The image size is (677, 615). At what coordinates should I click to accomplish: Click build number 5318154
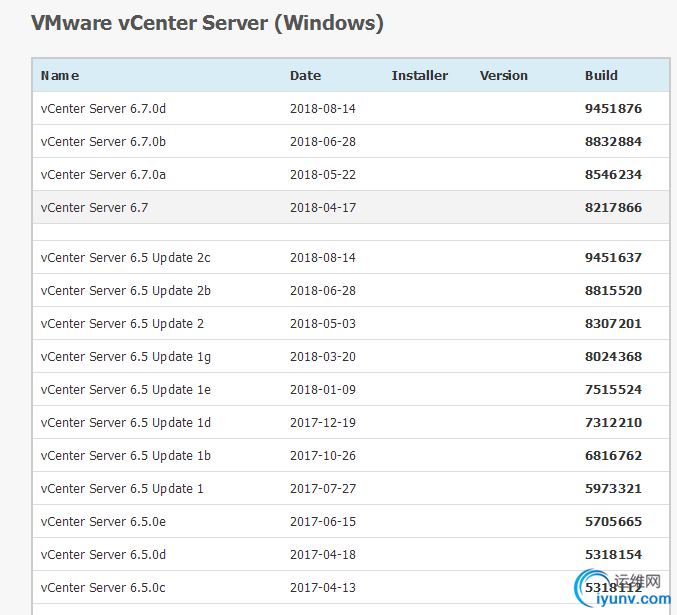(614, 555)
